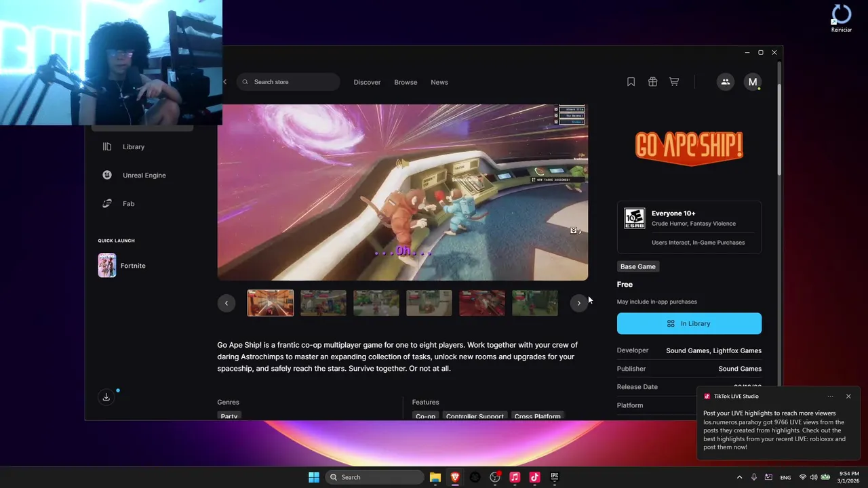Click the Co-op feature tag
The image size is (868, 488).
pyautogui.click(x=425, y=415)
